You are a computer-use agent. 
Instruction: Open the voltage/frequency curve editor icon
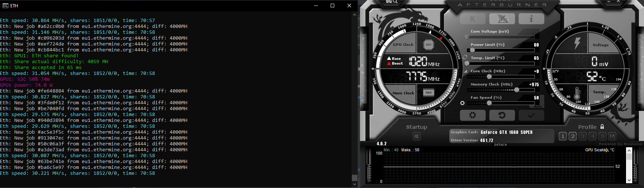pyautogui.click(x=466, y=71)
